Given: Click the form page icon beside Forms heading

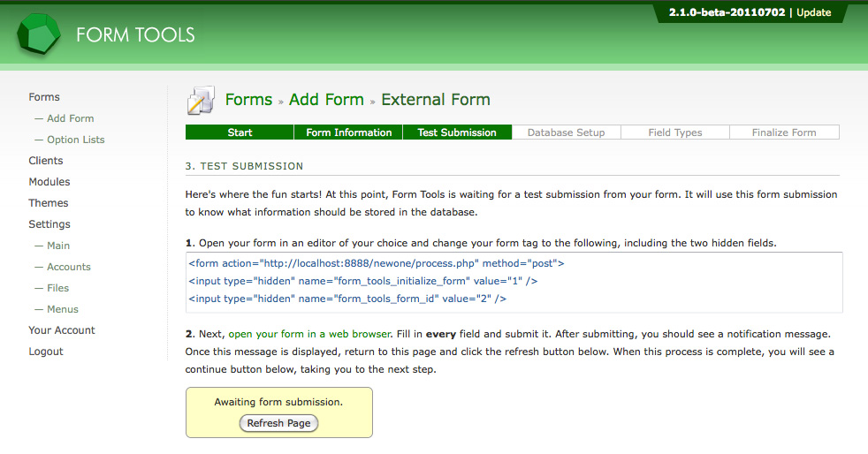Looking at the screenshot, I should click(201, 100).
